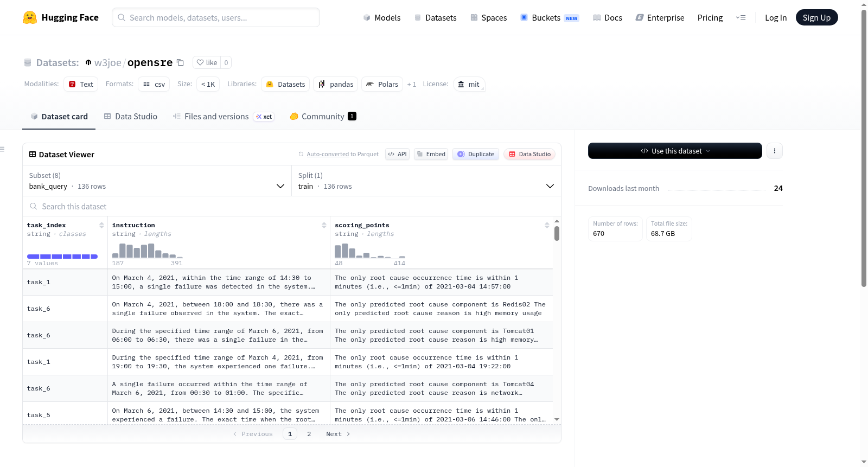Click the Next page button

338,434
